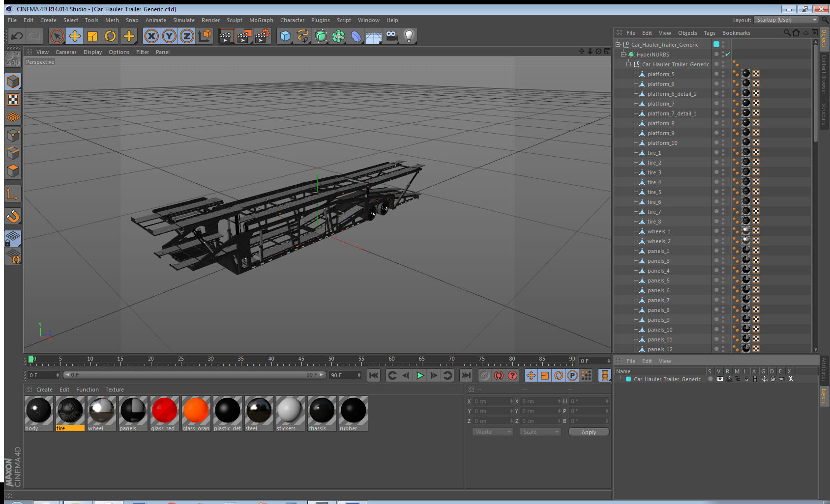
Task: Switch to Edges mode
Action: point(13,153)
